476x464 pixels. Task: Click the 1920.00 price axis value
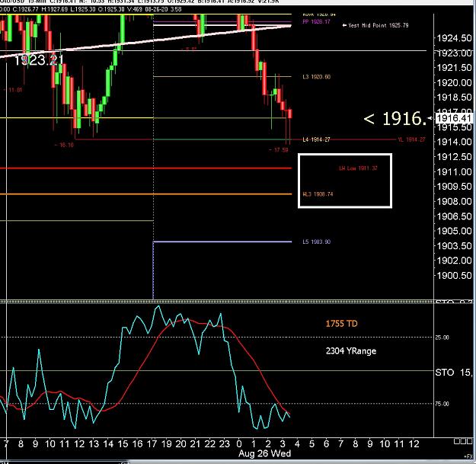click(454, 82)
